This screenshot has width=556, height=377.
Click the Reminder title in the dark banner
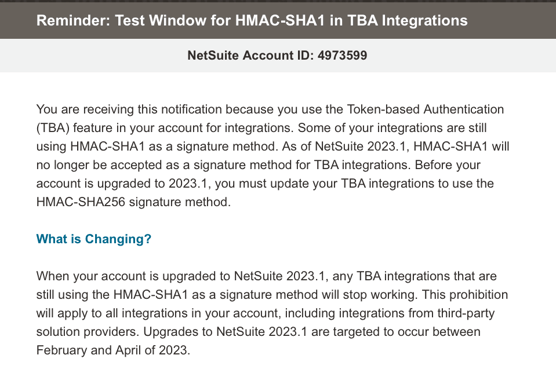252,21
